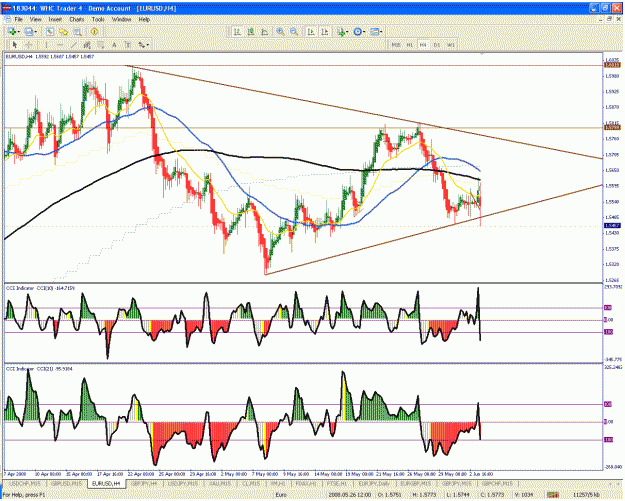Click the Zoom Out magnifier
The height and width of the screenshot is (501, 625).
[294, 31]
